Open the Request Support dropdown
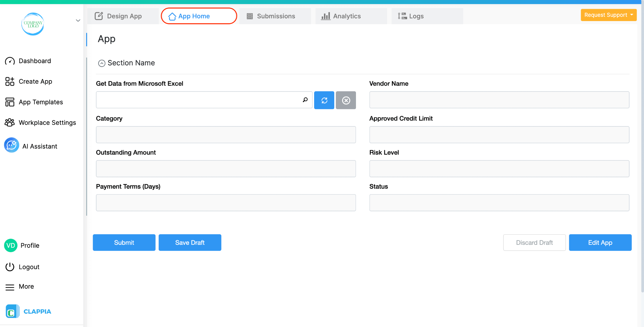The image size is (644, 327). pyautogui.click(x=608, y=15)
